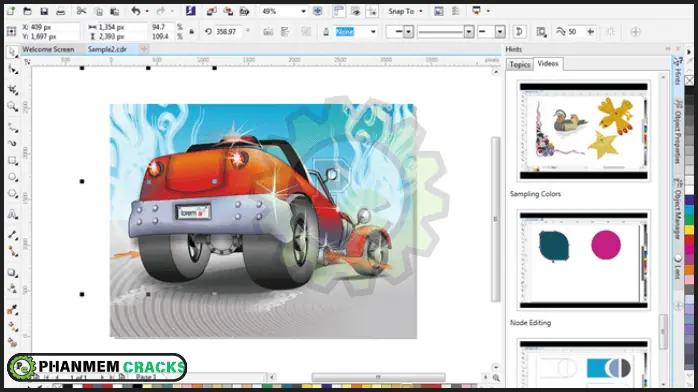The width and height of the screenshot is (698, 392).
Task: Cut selection with scissors icon
Action: (81, 11)
